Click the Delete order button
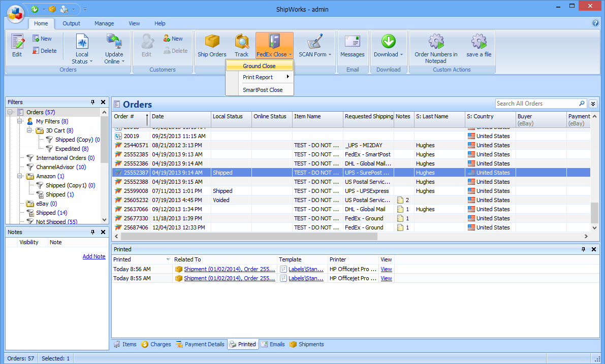 pyautogui.click(x=44, y=51)
